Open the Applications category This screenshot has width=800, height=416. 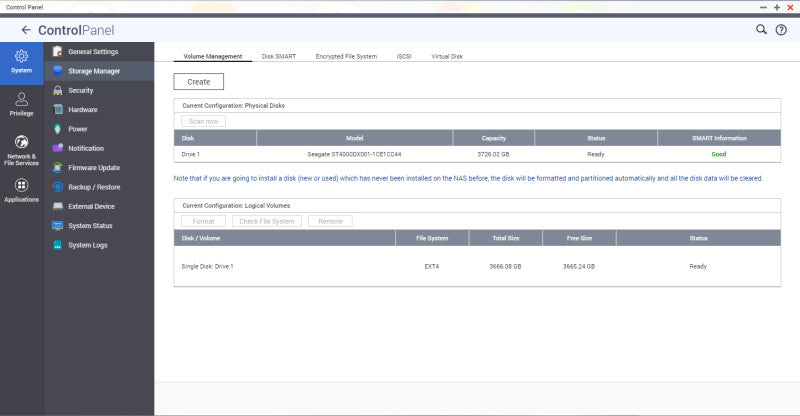coord(21,191)
